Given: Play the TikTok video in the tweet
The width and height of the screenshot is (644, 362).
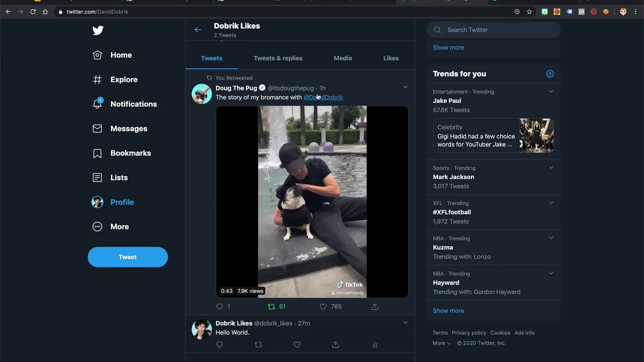Looking at the screenshot, I should point(312,202).
